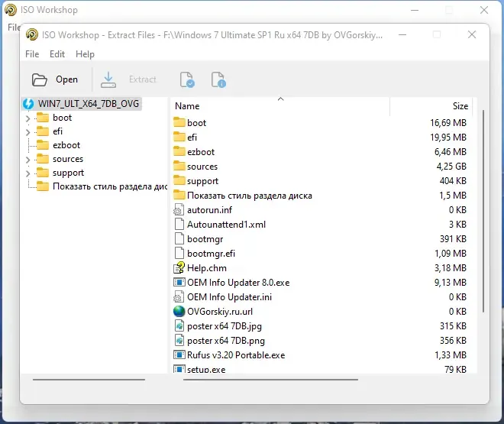The height and width of the screenshot is (424, 504).
Task: Click the bootmgr.efi file icon
Action: [x=179, y=253]
